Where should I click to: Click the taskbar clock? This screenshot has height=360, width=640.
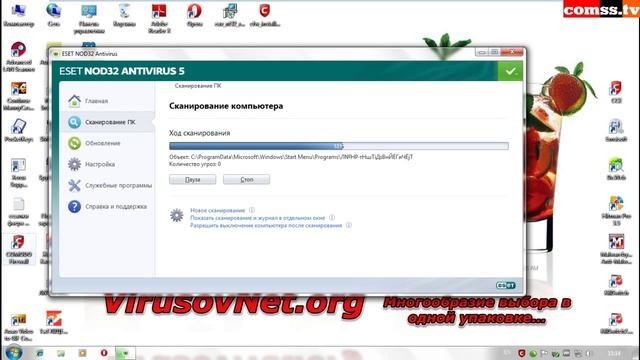(x=614, y=353)
